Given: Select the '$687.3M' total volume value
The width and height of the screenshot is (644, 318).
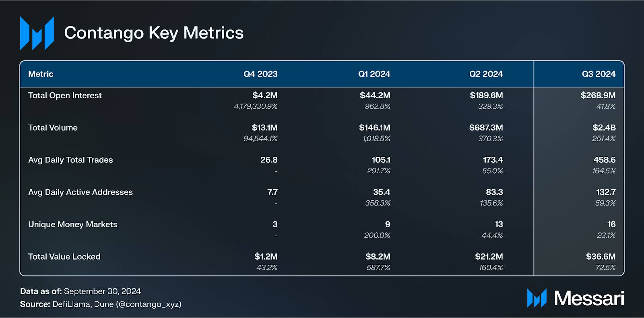Looking at the screenshot, I should click(x=486, y=128).
